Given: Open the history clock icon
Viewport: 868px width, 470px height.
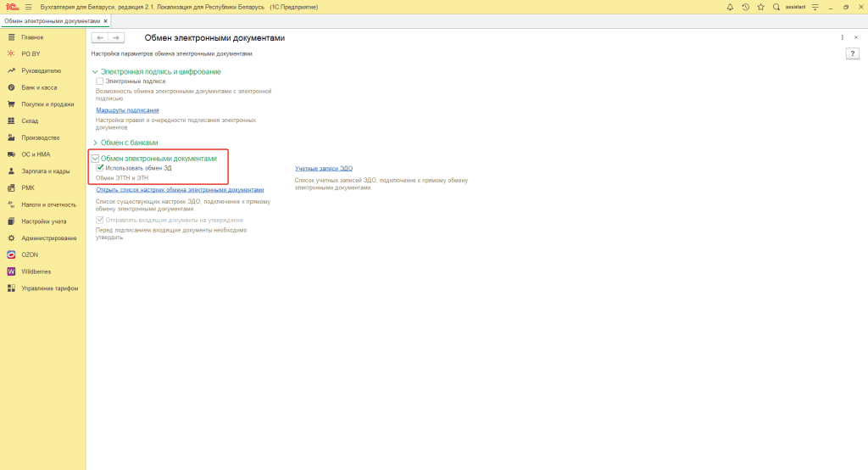Looking at the screenshot, I should [745, 7].
